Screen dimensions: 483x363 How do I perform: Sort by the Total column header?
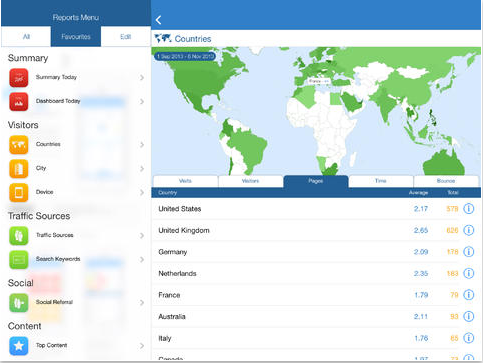coord(453,193)
